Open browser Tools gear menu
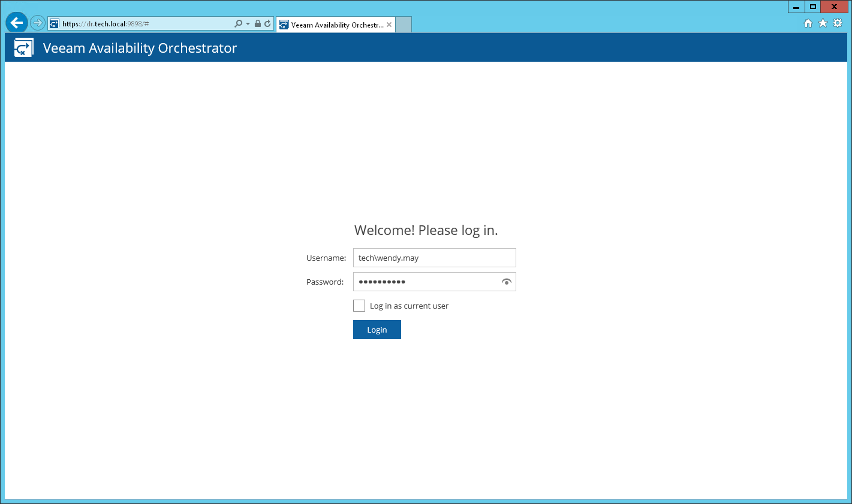Viewport: 852px width, 504px height. click(x=838, y=23)
